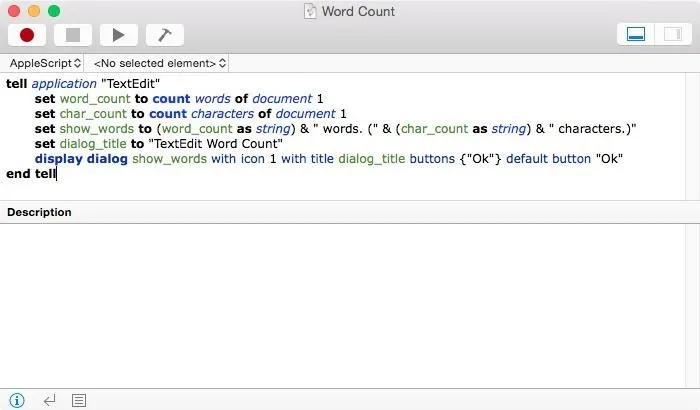The image size is (700, 410).
Task: Show the Result pane with the return arrow icon
Action: click(50, 400)
